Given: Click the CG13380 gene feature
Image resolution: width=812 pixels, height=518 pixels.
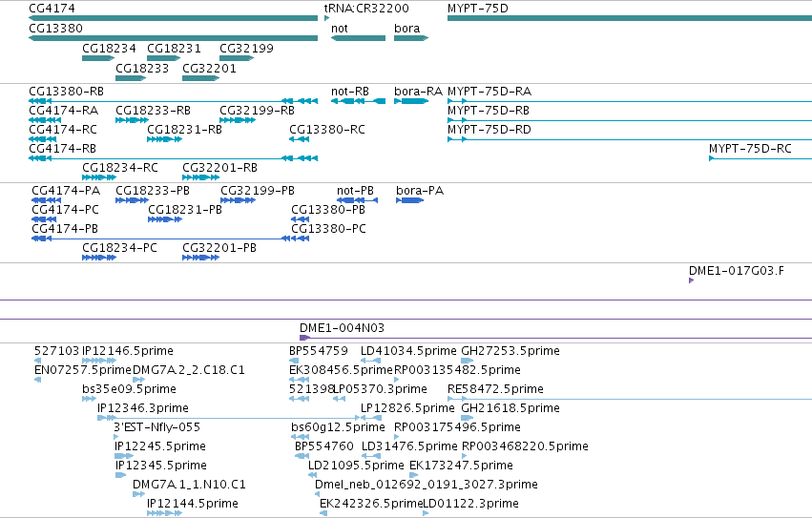Looking at the screenshot, I should click(173, 38).
